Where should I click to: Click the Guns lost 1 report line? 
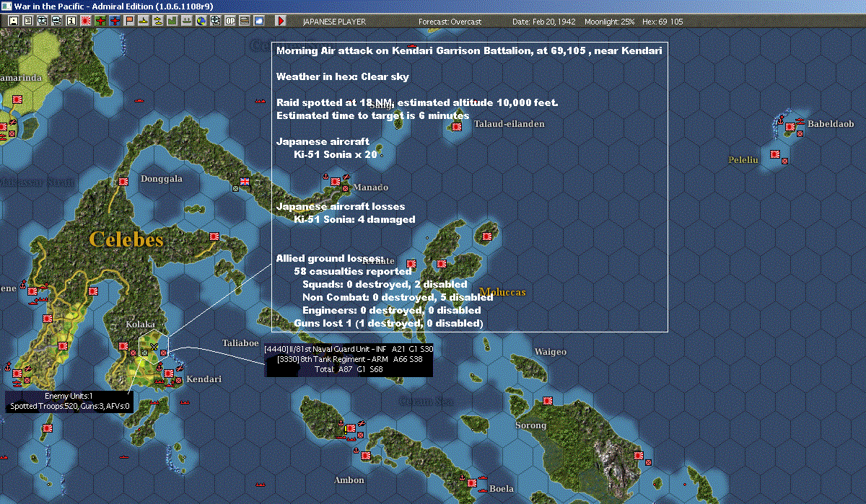(x=388, y=323)
